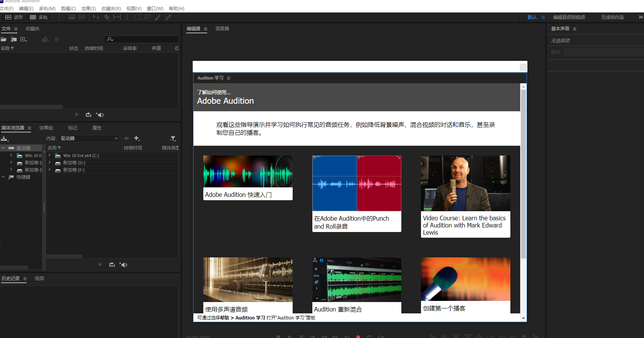The height and width of the screenshot is (338, 644).
Task: Open the Mark Edward Lewis video course card
Action: [466, 196]
